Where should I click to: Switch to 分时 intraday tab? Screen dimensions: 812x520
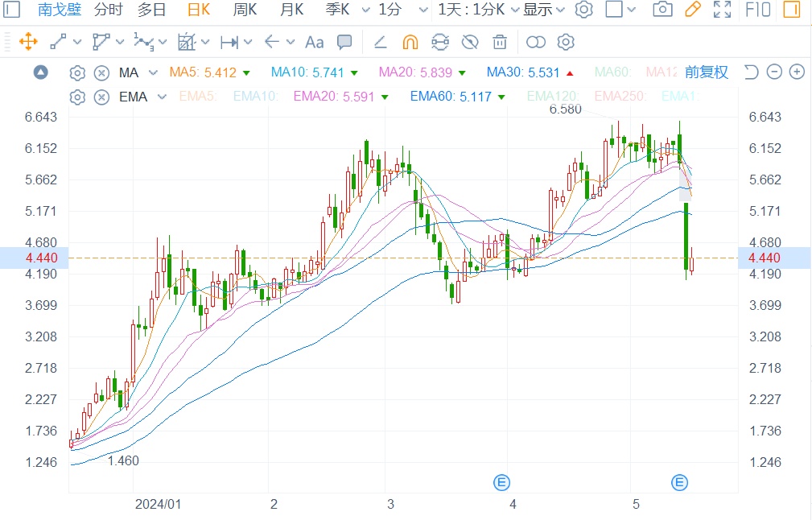point(109,10)
